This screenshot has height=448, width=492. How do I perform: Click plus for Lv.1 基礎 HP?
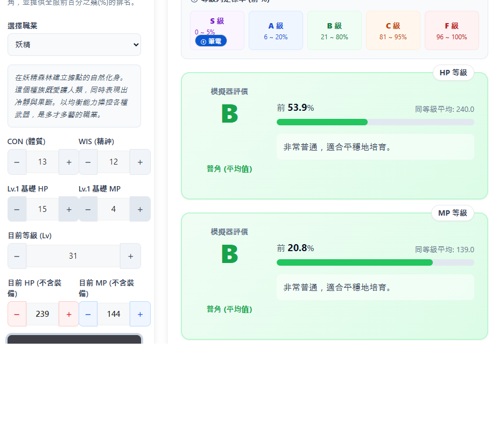(x=69, y=209)
